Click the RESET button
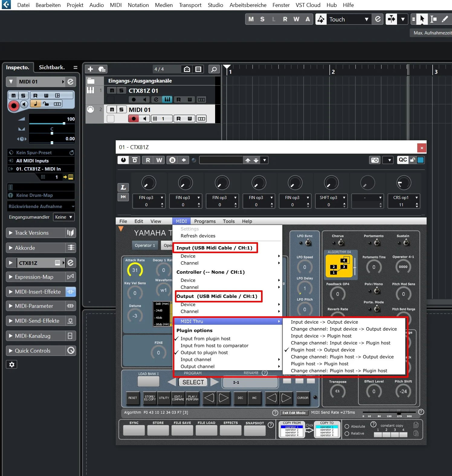This screenshot has width=452, height=476. 133,398
